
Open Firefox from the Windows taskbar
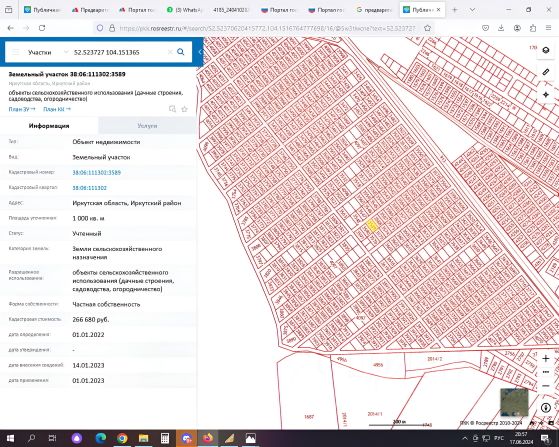point(208,438)
